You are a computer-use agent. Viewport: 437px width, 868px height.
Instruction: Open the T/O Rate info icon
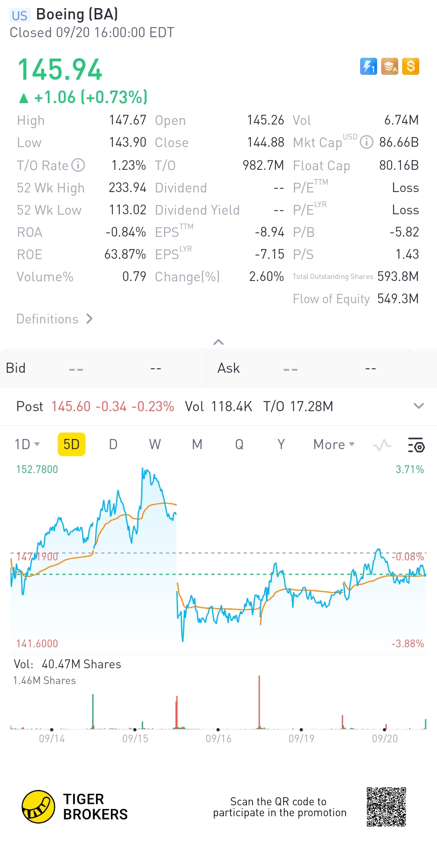pos(78,165)
